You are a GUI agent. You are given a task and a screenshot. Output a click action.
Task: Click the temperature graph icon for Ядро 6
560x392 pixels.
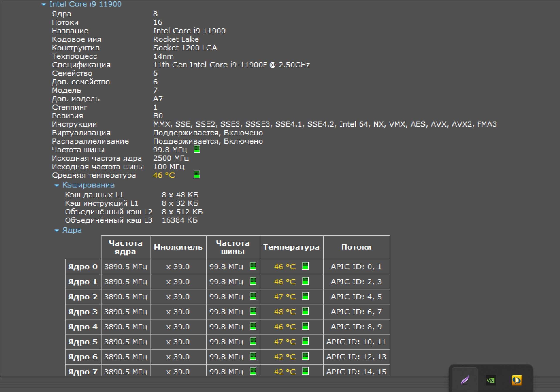pyautogui.click(x=305, y=356)
